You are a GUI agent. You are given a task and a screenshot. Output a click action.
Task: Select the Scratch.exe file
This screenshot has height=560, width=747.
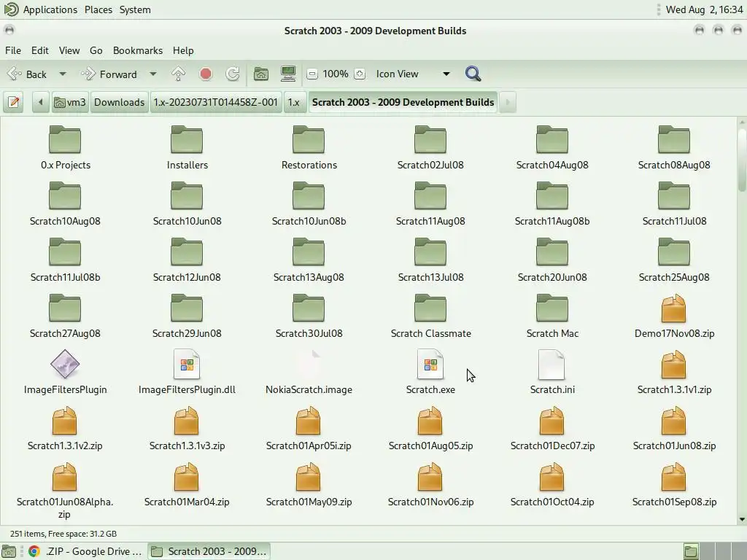click(x=430, y=373)
